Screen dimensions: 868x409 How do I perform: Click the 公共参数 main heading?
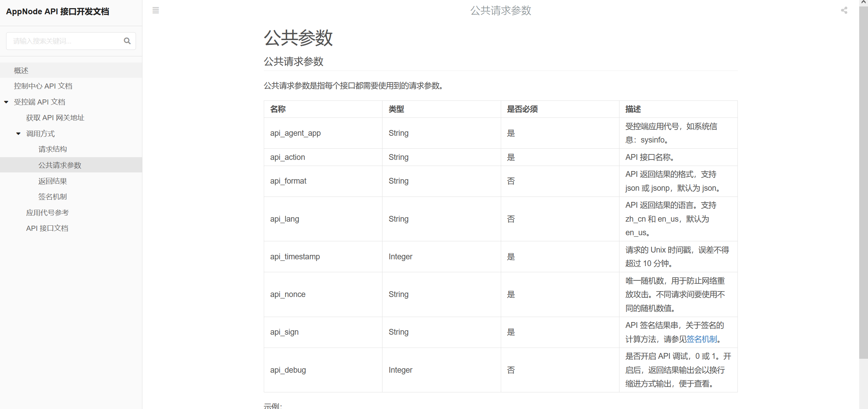coord(298,38)
